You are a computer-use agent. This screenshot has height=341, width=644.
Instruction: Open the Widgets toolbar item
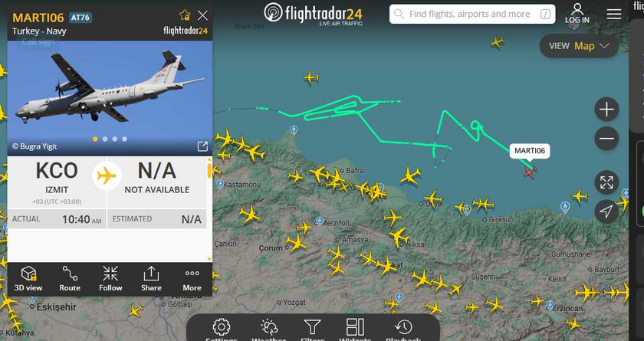(355, 330)
